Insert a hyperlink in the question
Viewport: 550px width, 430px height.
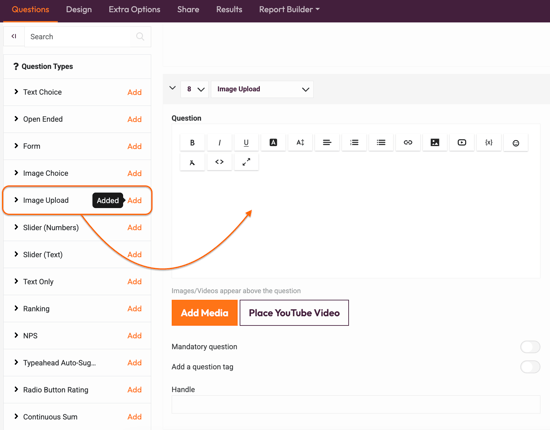pos(408,142)
